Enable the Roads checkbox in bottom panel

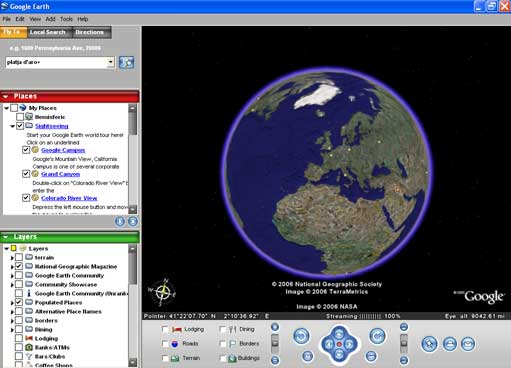[165, 343]
